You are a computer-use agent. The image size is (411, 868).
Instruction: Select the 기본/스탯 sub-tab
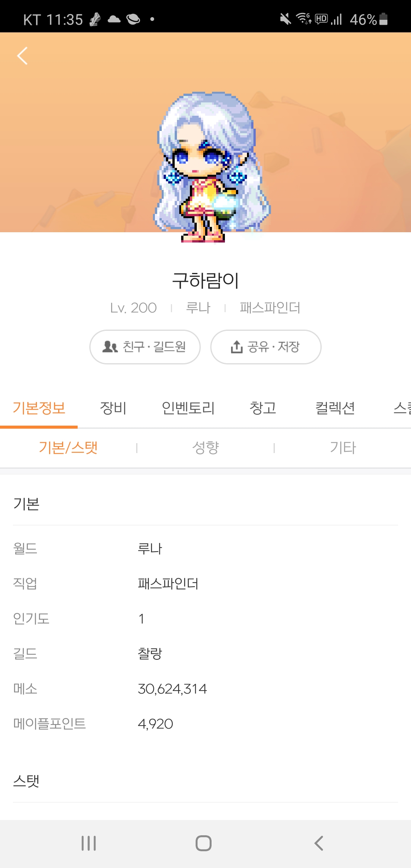coord(68,448)
